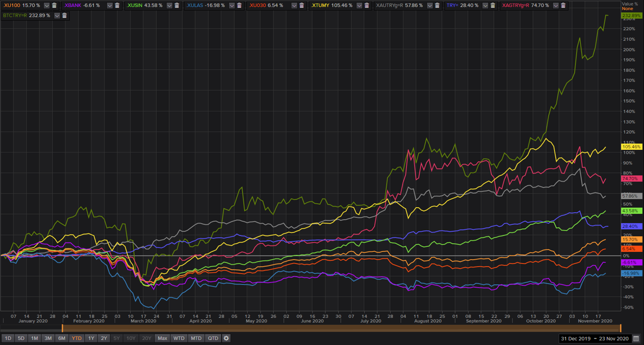644x345 pixels.
Task: Choose the MTD month-to-date range
Action: pos(196,338)
